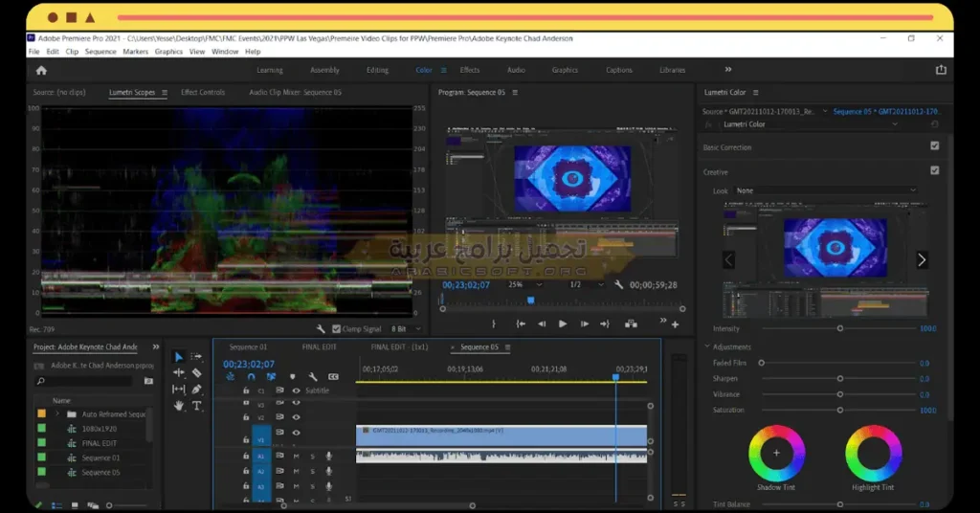Mute audio track A1

click(x=297, y=457)
